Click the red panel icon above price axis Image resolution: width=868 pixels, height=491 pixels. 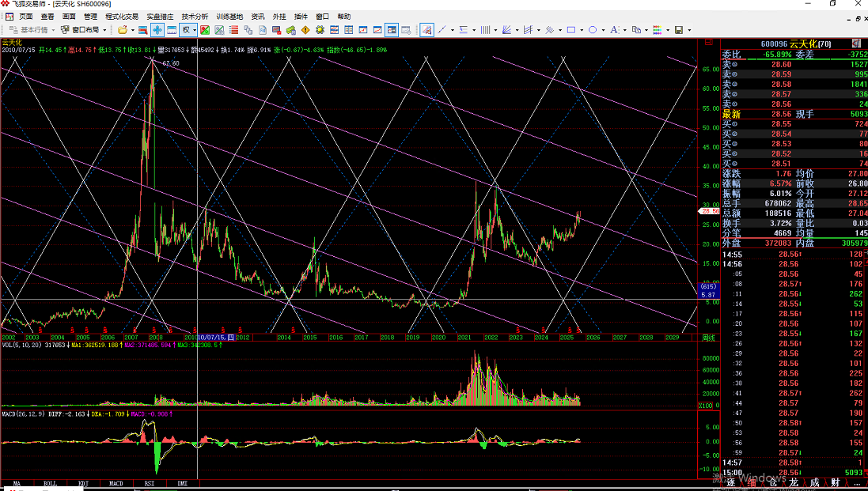709,42
